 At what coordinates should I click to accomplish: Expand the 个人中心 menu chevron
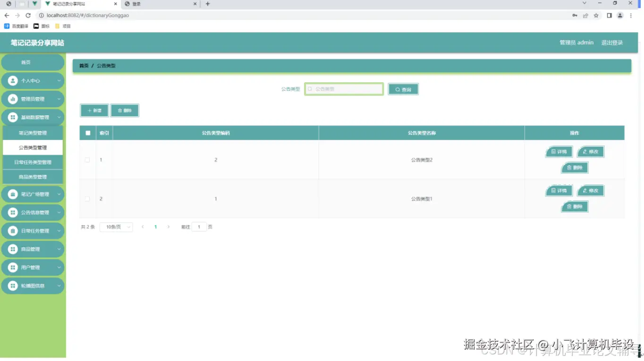[x=59, y=81]
